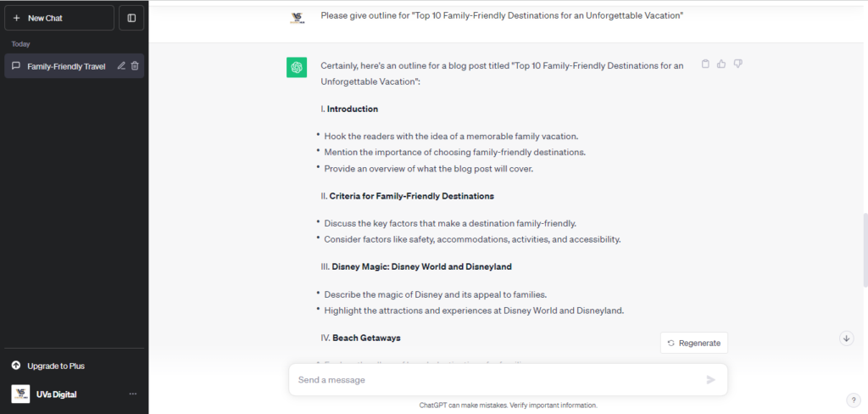This screenshot has width=868, height=414.
Task: Click the "ChatGPT can make mistakes" disclaimer
Action: (509, 406)
